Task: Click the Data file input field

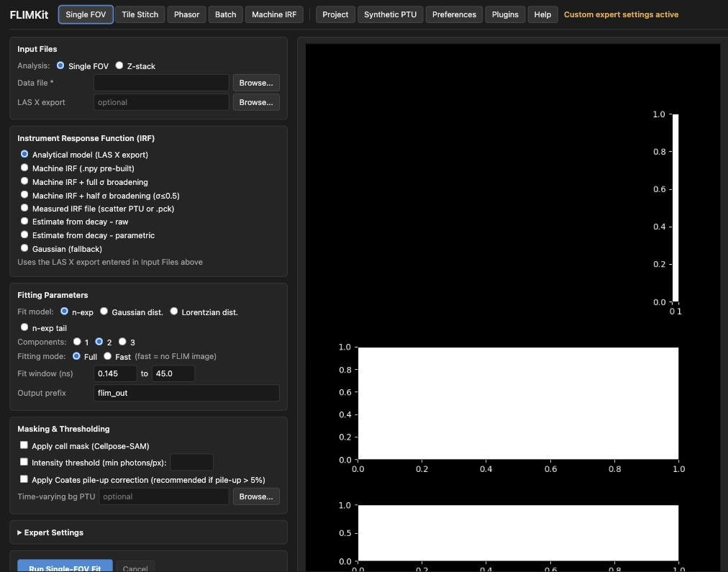Action: (161, 83)
